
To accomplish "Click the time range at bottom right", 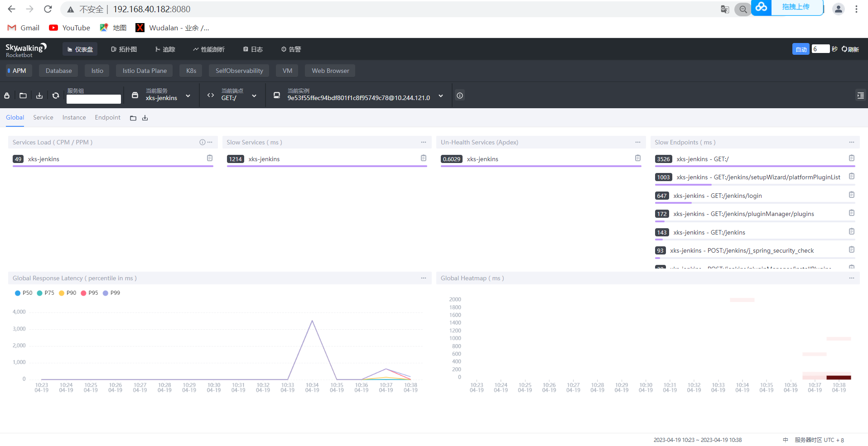I will (698, 440).
